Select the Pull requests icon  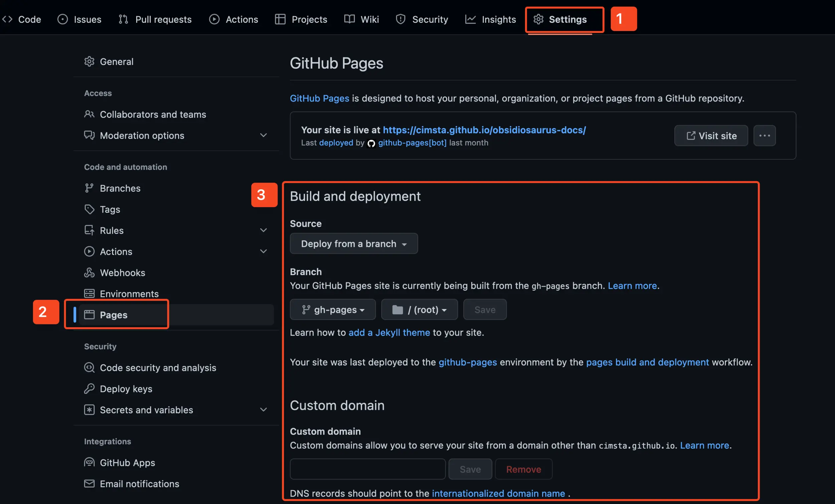pyautogui.click(x=123, y=19)
